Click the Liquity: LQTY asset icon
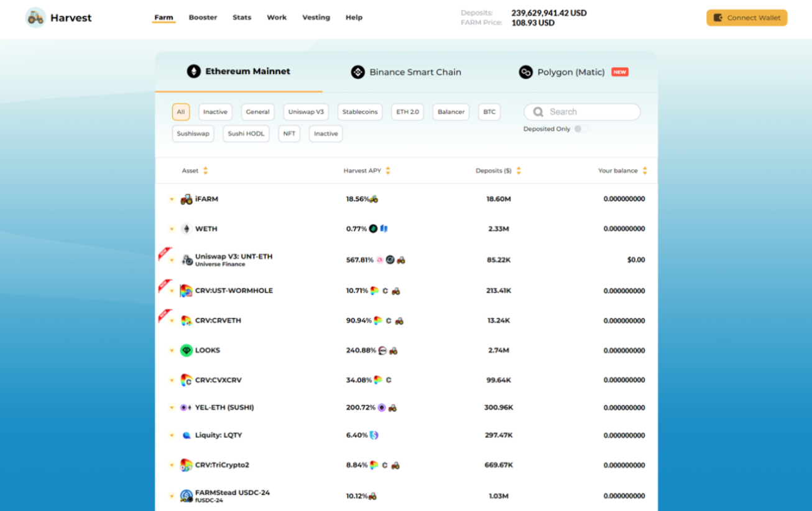This screenshot has width=812, height=511. click(187, 435)
